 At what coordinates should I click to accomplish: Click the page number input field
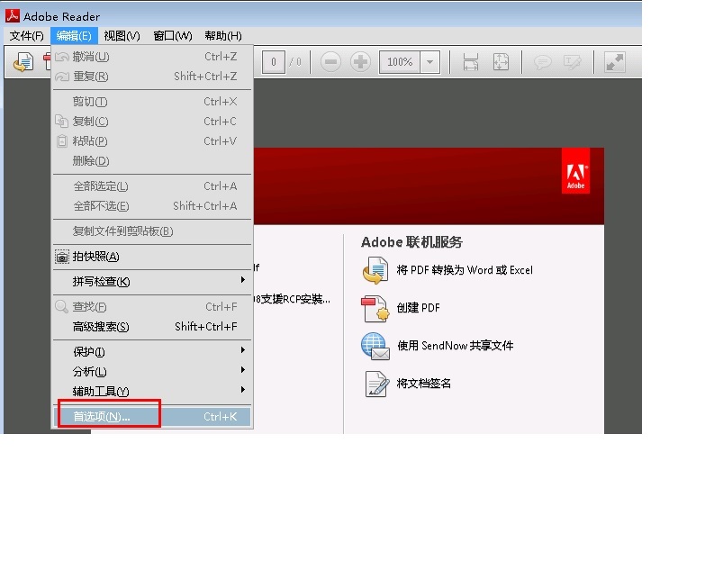pyautogui.click(x=273, y=62)
